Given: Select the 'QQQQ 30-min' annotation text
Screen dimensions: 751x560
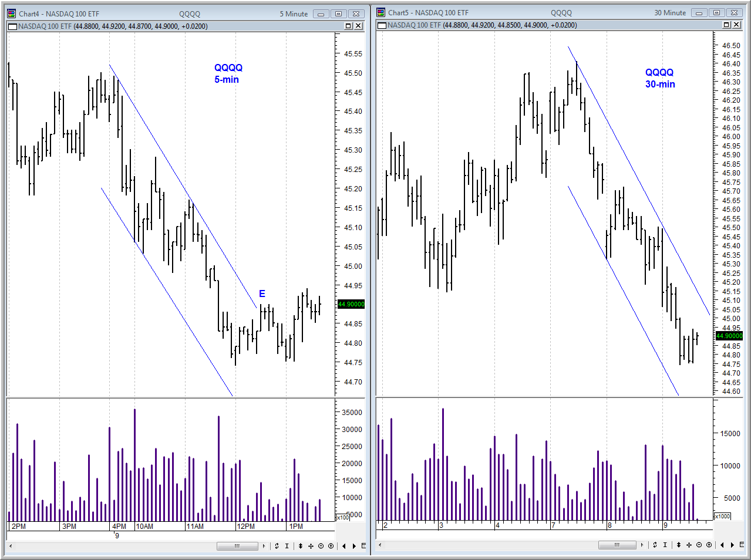Looking at the screenshot, I should click(659, 78).
